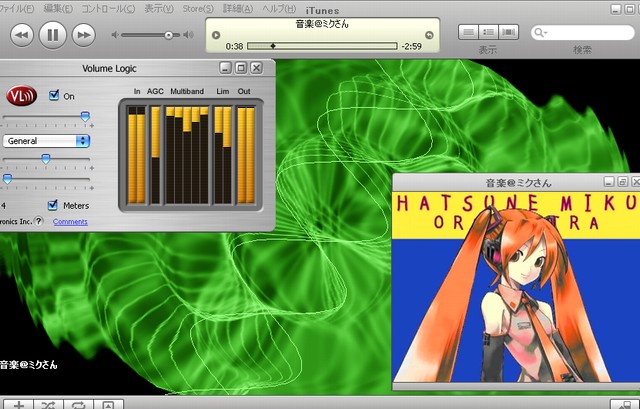Screen dimensions: 640x409
Task: Click the question mark help button
Action: [38, 221]
